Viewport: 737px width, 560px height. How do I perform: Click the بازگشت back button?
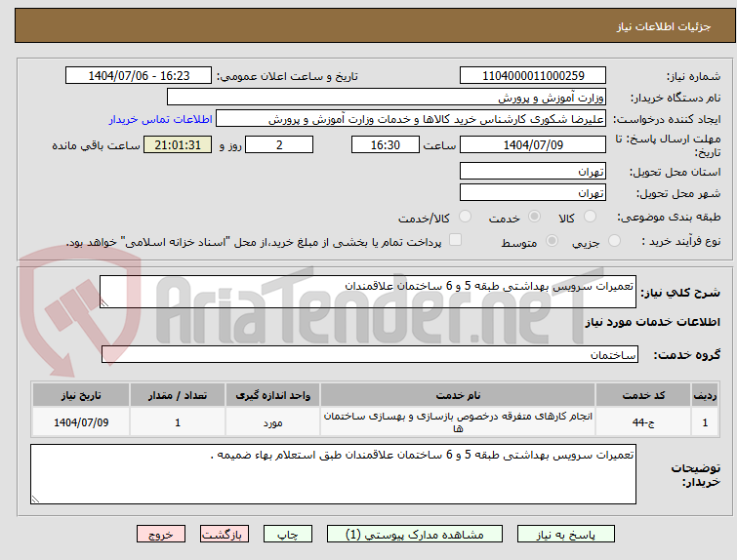[x=225, y=535]
